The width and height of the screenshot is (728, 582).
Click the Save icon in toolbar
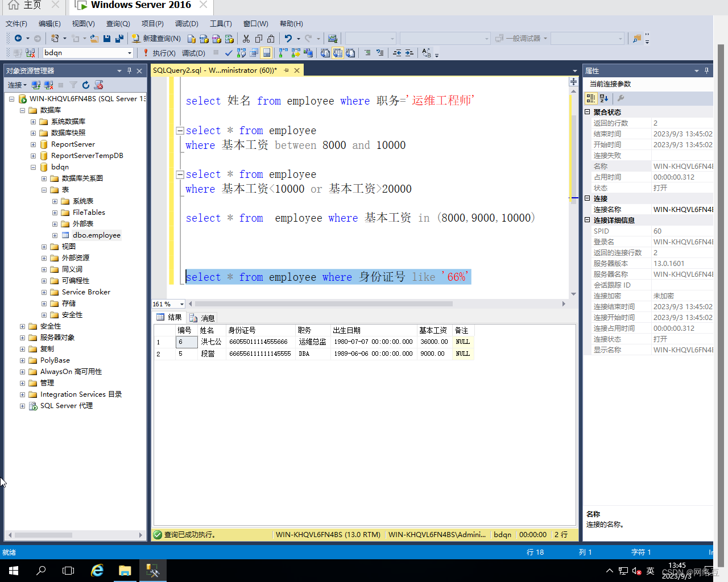pyautogui.click(x=107, y=38)
